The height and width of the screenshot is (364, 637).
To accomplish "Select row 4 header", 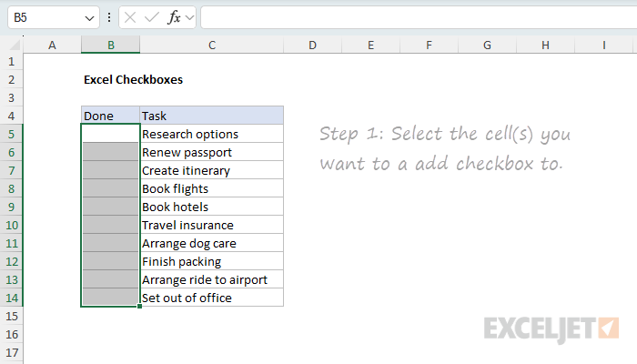I will click(x=11, y=116).
